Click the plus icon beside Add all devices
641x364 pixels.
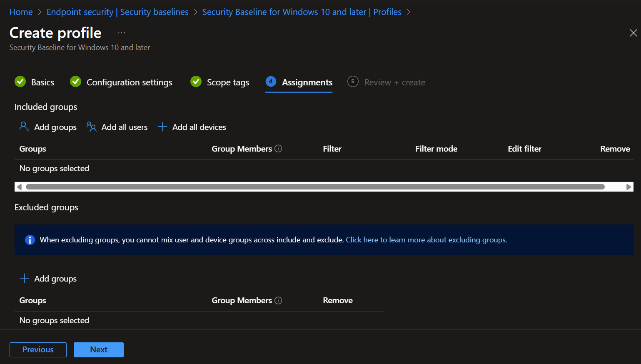point(162,127)
